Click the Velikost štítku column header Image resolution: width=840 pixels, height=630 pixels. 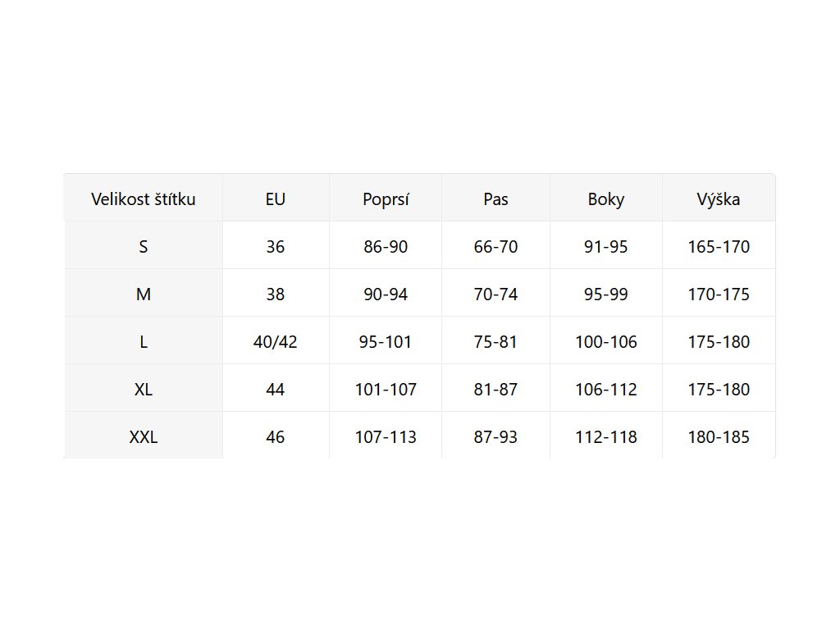click(144, 199)
